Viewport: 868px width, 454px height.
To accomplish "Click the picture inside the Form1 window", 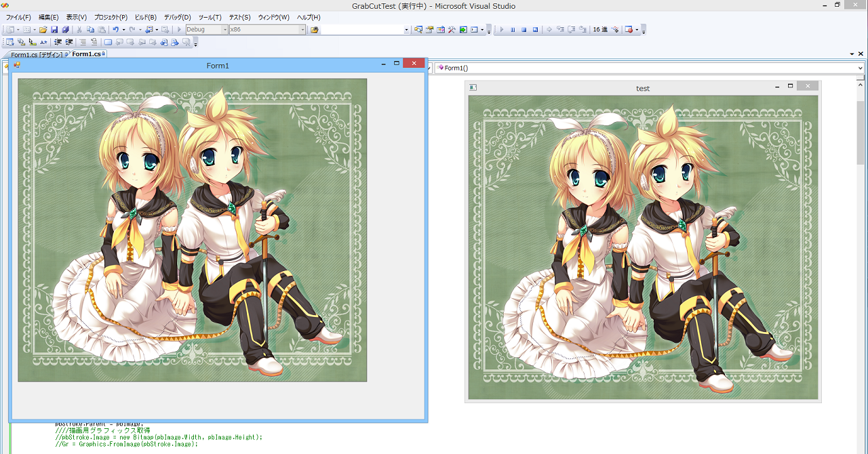I will coord(192,230).
